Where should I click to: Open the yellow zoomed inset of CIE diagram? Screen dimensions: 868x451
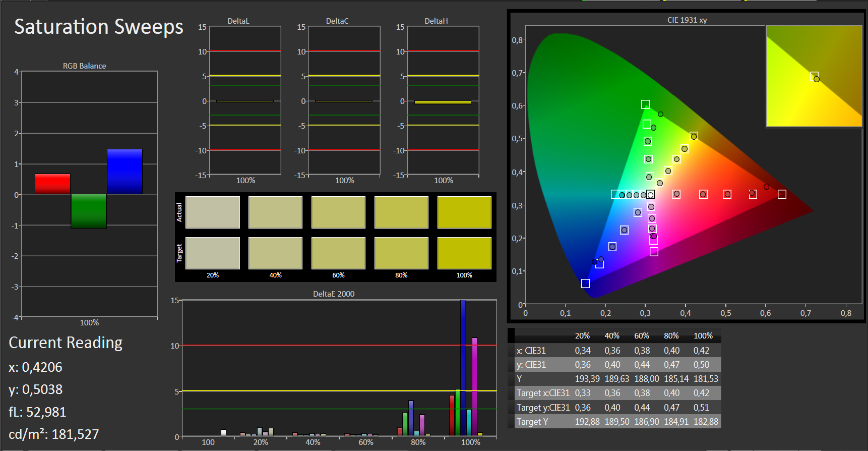[814, 76]
